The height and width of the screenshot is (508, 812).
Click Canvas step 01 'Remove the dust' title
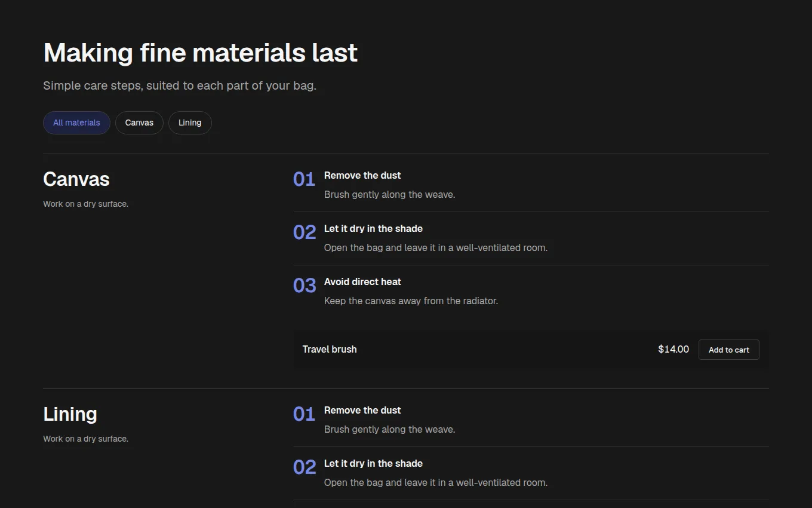362,175
